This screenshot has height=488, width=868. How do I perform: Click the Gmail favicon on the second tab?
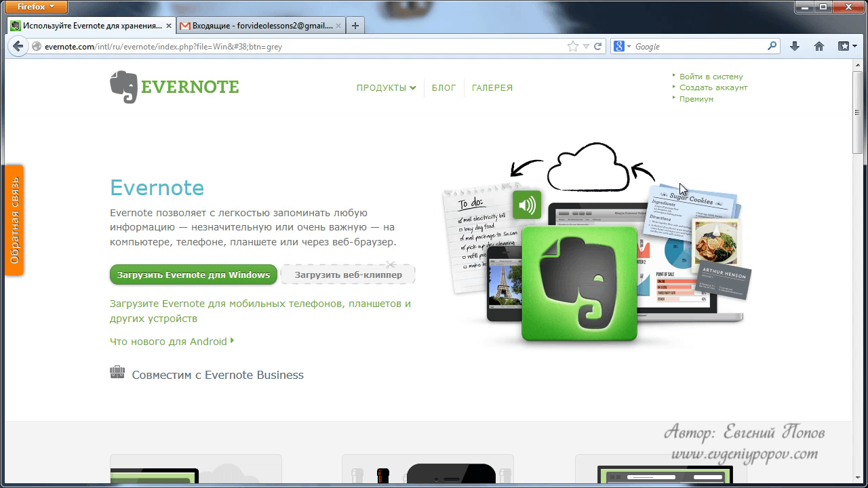pos(184,26)
